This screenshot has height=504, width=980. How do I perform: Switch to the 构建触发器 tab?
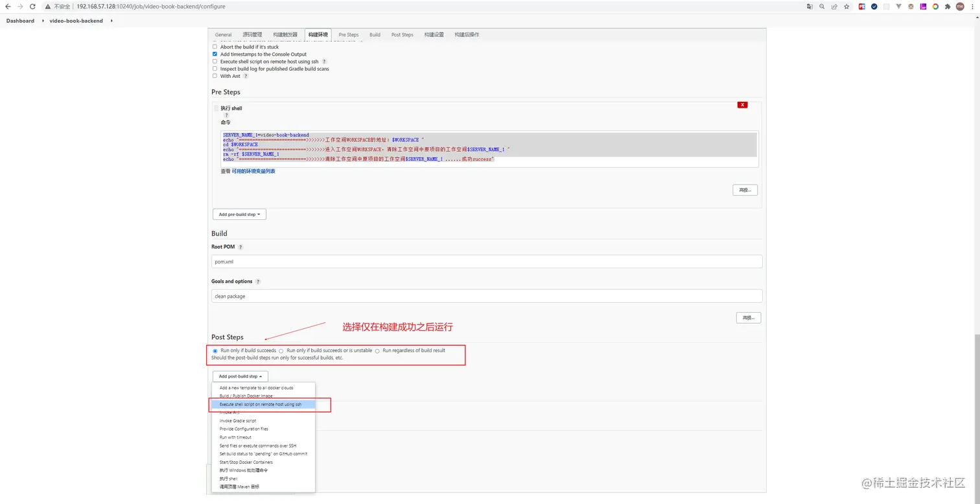click(285, 34)
